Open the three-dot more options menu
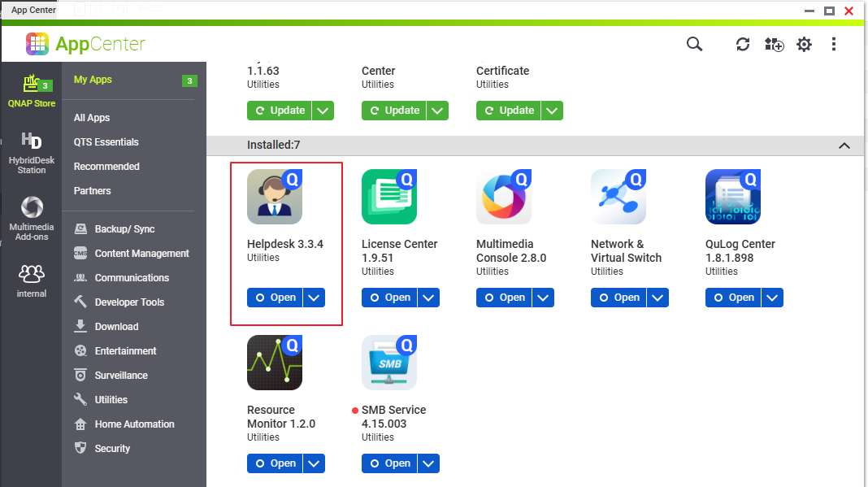The height and width of the screenshot is (487, 868). click(x=834, y=45)
